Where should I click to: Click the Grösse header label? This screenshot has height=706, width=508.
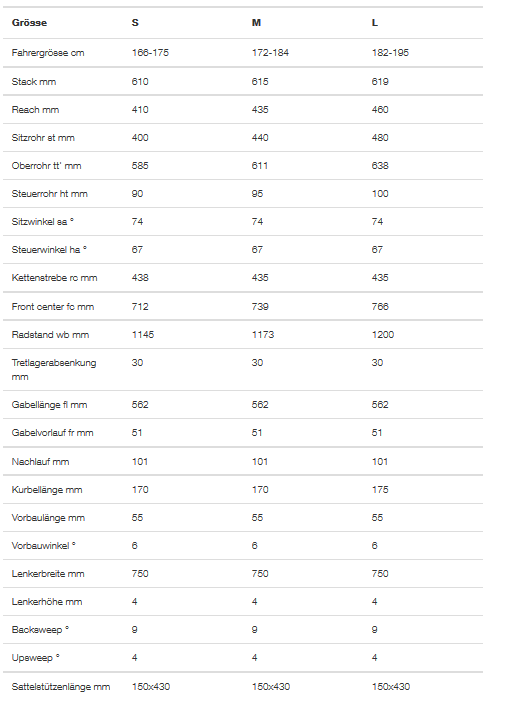tap(29, 23)
